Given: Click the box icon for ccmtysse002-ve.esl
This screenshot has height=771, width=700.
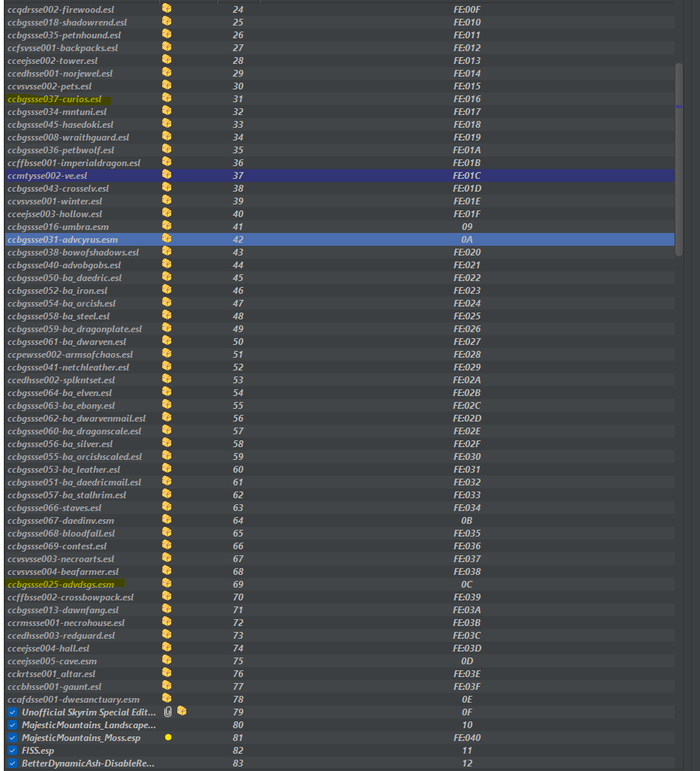Looking at the screenshot, I should point(167,175).
